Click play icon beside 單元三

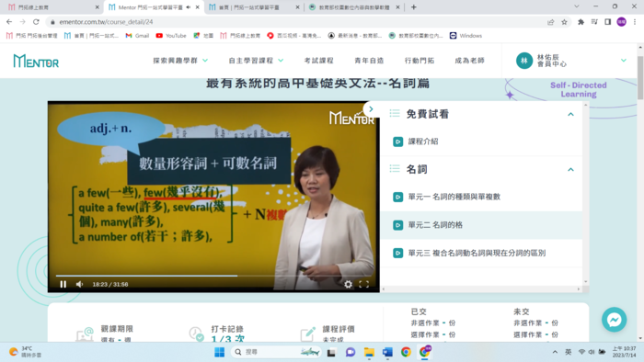397,253
